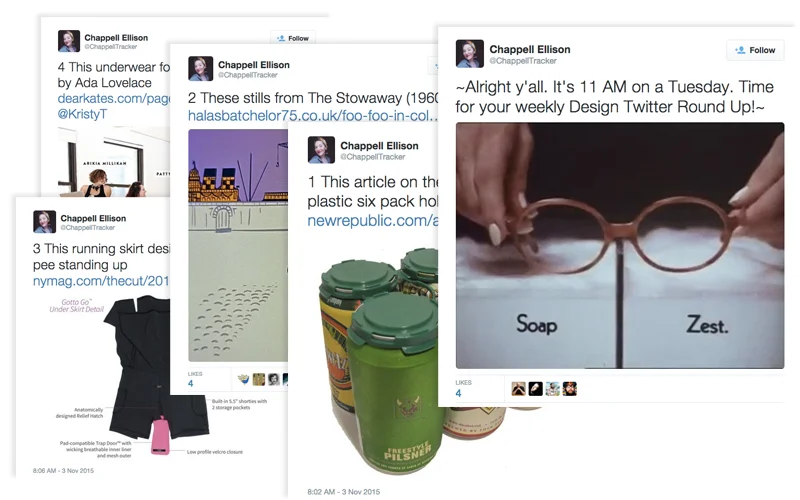Click Follow button on Design Twitter Round Up tweet
The height and width of the screenshot is (500, 800).
point(755,50)
